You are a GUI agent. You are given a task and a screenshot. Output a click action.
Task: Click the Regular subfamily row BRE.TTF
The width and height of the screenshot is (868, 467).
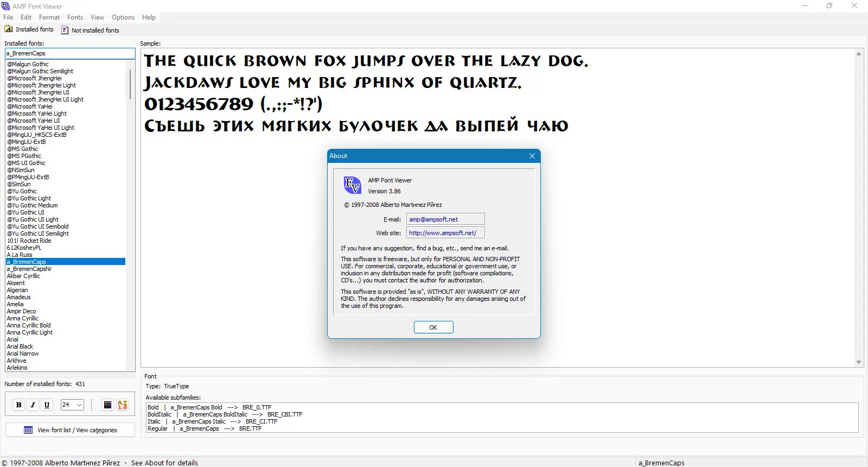click(205, 428)
